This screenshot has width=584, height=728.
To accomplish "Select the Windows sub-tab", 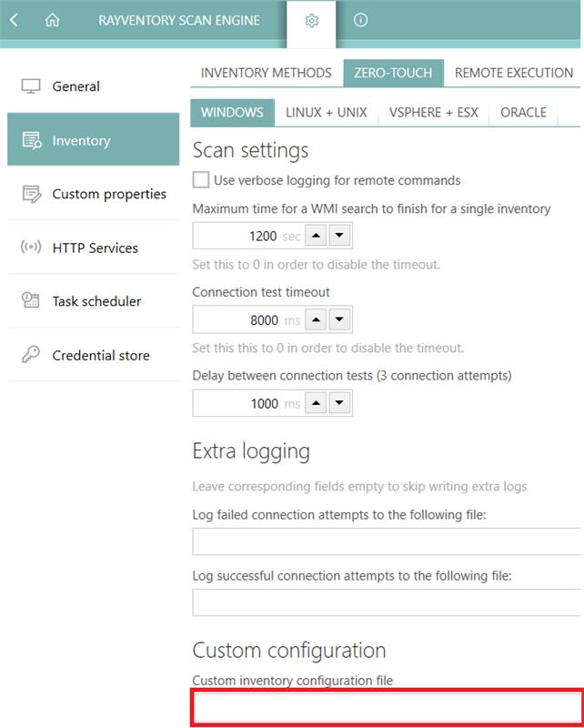I will [x=232, y=112].
